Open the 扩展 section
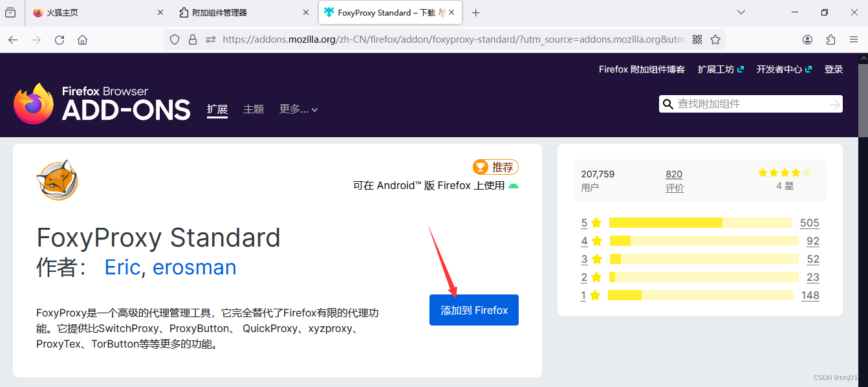Viewport: 868px width, 387px height. (x=217, y=109)
